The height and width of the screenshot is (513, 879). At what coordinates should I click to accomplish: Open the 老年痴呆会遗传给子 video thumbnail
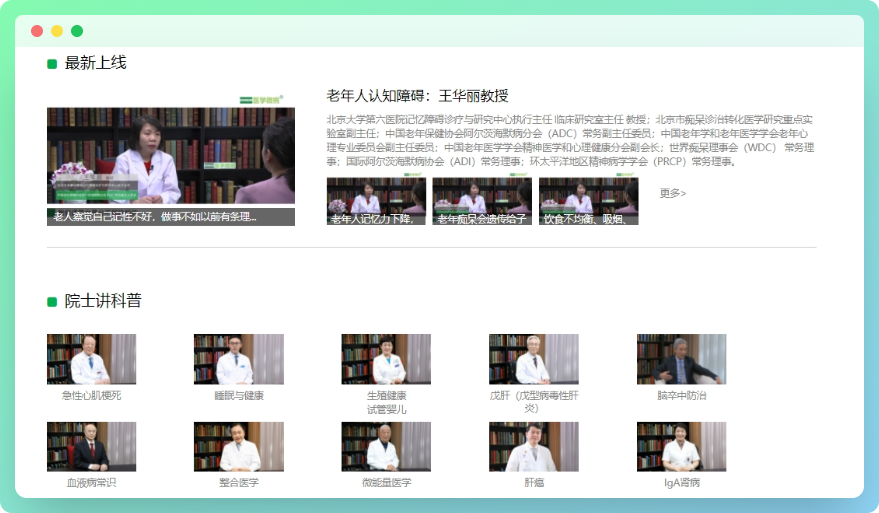(482, 201)
